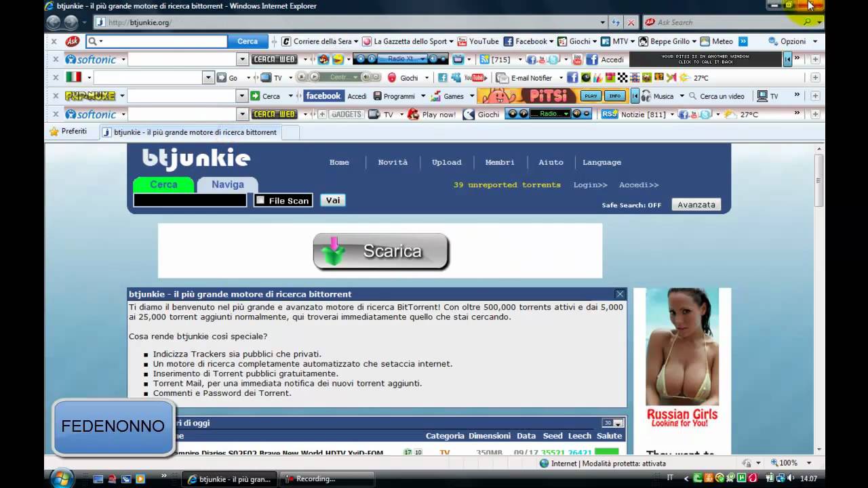Select the green Cerca tab

[x=163, y=184]
